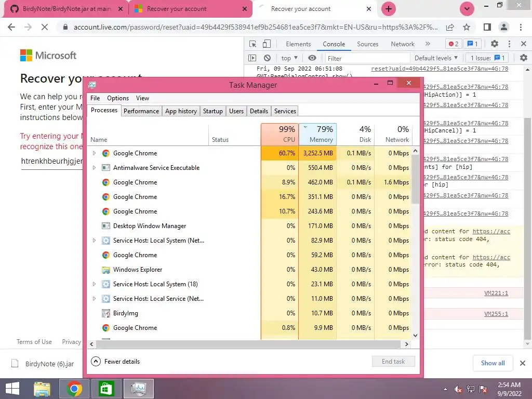Open Terms of Use link
The image size is (532, 399).
(x=34, y=342)
